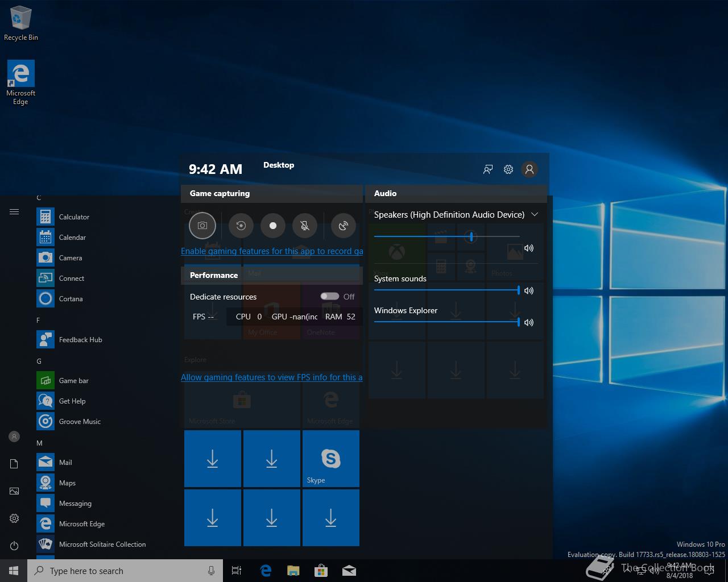Open File Explorer from the taskbar
Viewport: 728px width, 582px height.
tap(293, 571)
